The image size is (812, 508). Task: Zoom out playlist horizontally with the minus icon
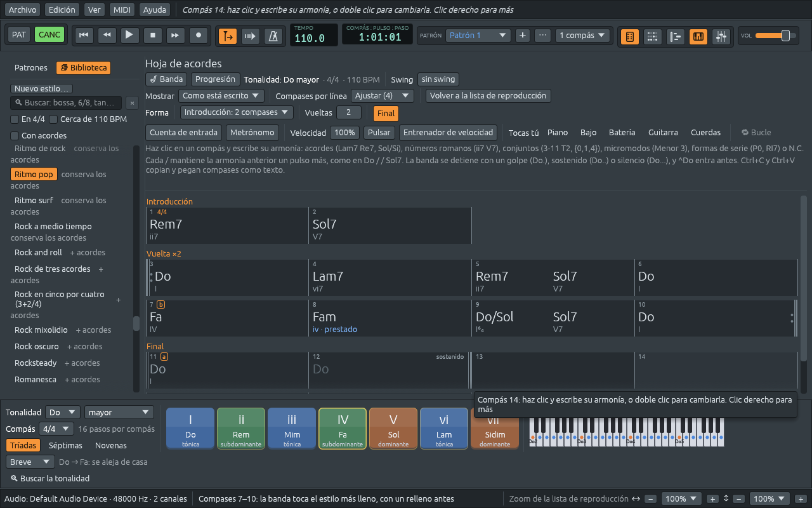(x=651, y=499)
